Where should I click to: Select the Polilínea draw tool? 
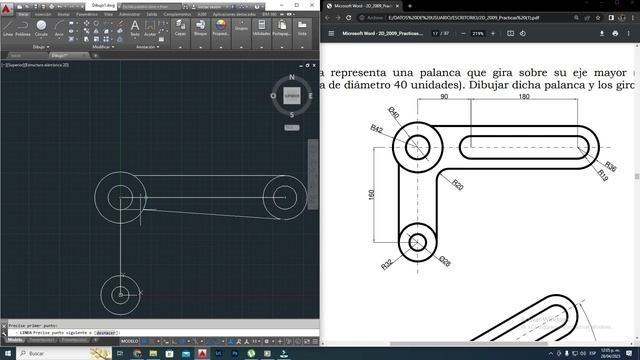point(23,29)
